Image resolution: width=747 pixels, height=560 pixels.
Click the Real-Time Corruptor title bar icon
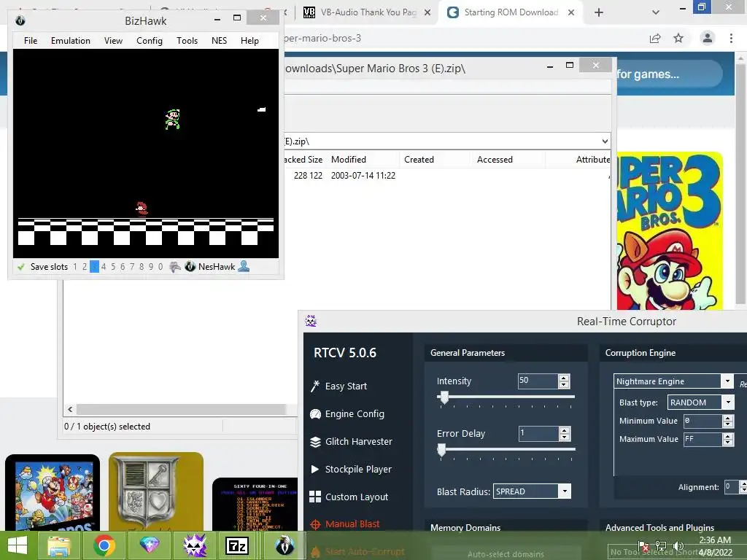[311, 321]
